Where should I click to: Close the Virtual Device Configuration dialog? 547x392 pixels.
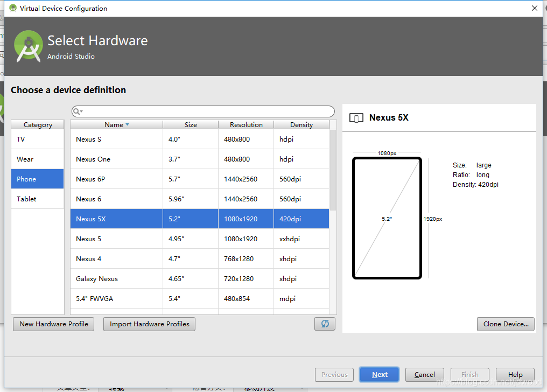[x=535, y=8]
